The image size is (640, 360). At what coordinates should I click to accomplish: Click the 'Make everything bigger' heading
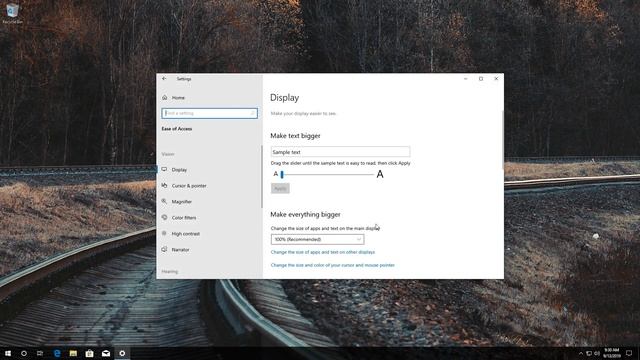point(305,214)
